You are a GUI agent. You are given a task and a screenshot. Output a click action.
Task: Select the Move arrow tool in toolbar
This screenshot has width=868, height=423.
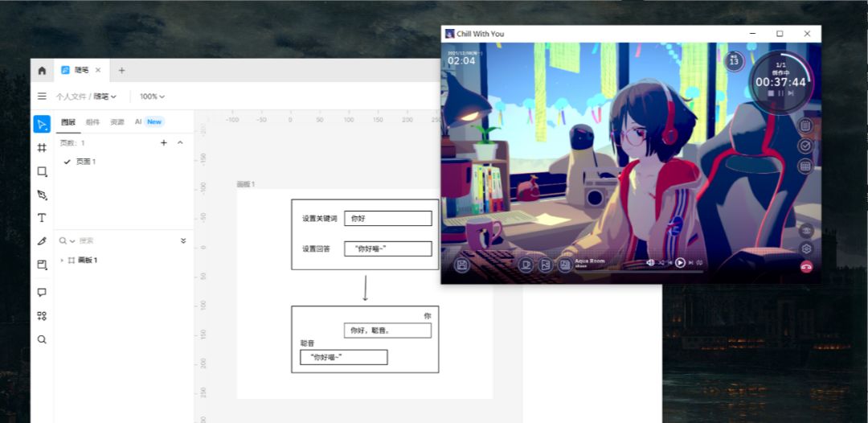pyautogui.click(x=42, y=124)
